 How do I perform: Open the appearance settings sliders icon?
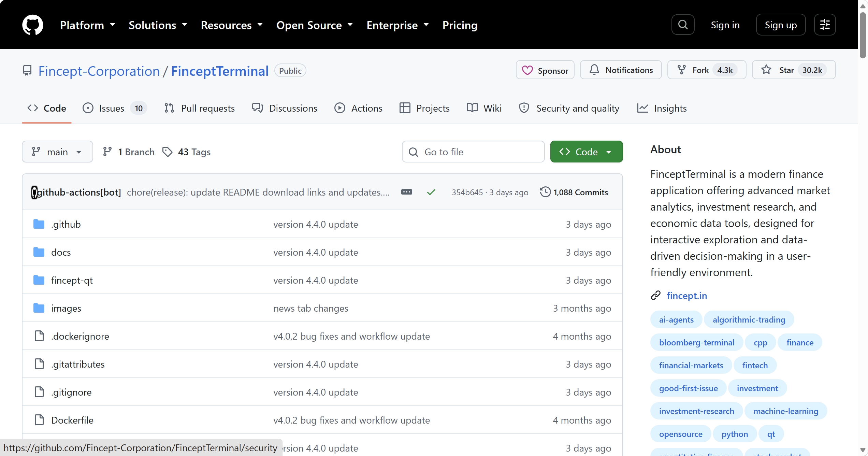coord(825,25)
